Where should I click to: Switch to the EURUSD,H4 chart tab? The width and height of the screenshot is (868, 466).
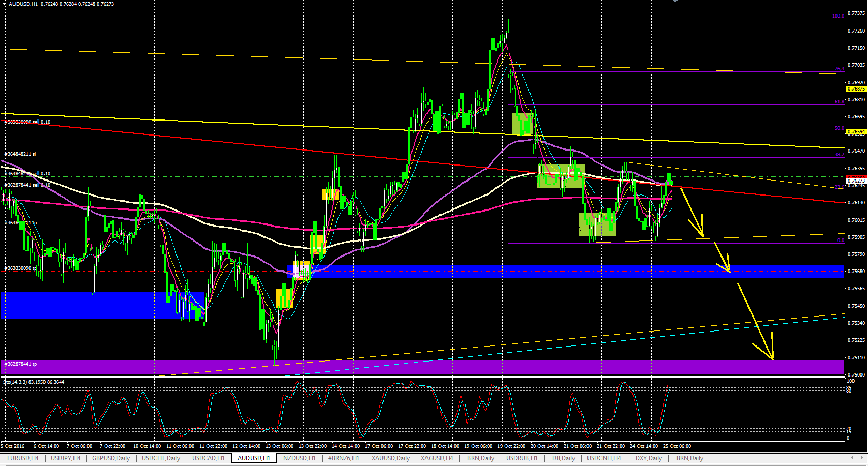click(x=23, y=458)
